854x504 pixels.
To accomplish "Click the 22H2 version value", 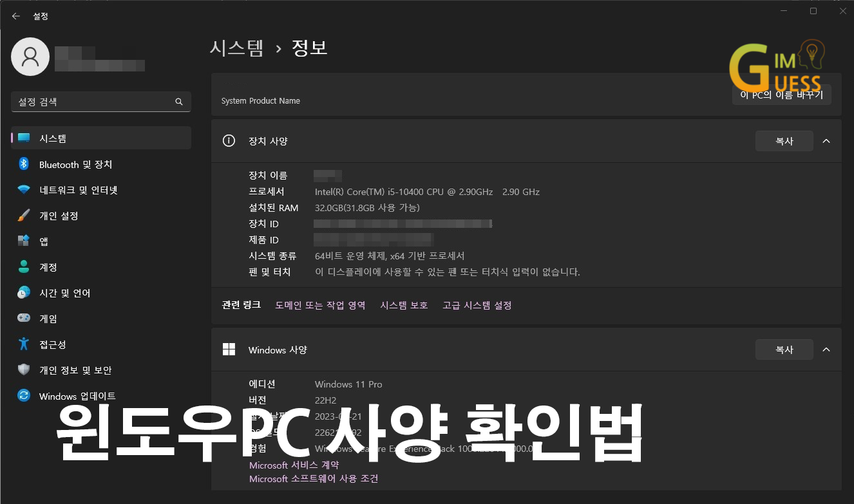I will click(325, 400).
